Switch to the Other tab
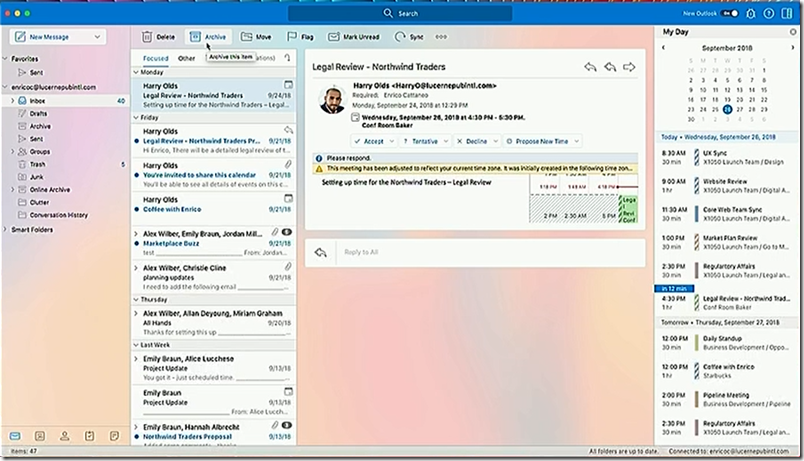Viewport: 804px width, 461px height. pyautogui.click(x=186, y=58)
